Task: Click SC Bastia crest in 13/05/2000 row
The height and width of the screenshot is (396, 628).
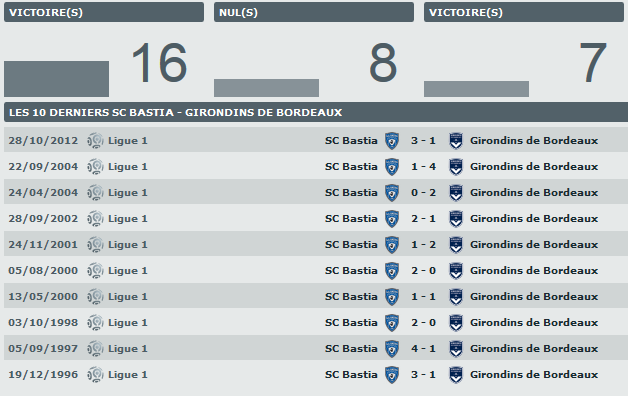Action: tap(392, 297)
